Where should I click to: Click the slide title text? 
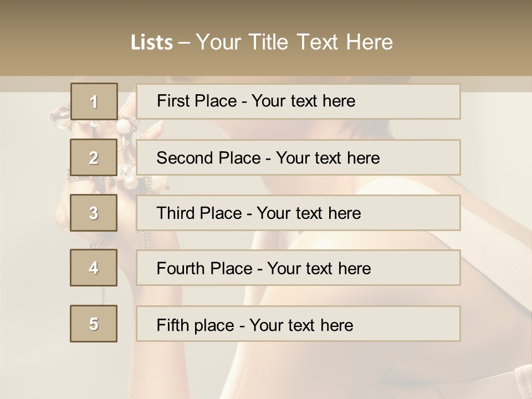pos(262,42)
